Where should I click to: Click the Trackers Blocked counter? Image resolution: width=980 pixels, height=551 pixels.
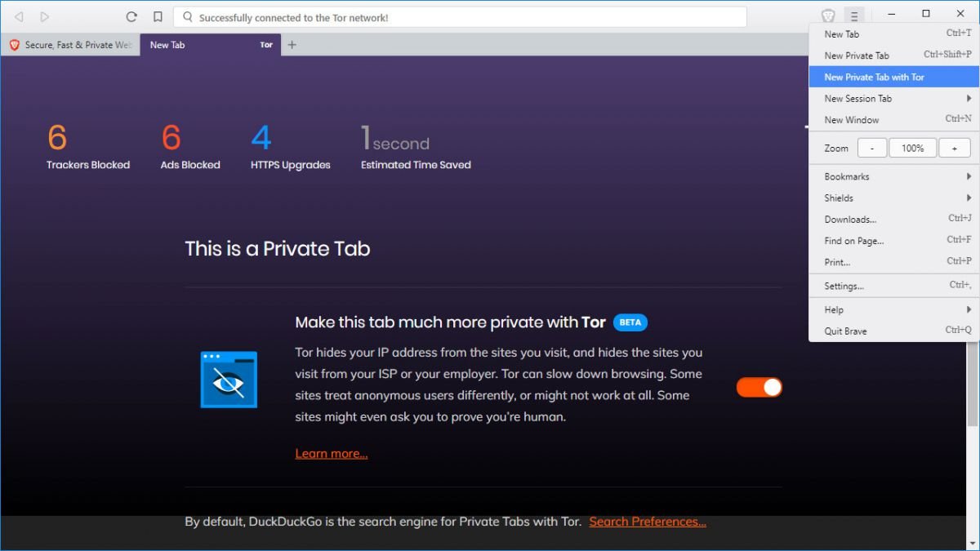point(88,147)
